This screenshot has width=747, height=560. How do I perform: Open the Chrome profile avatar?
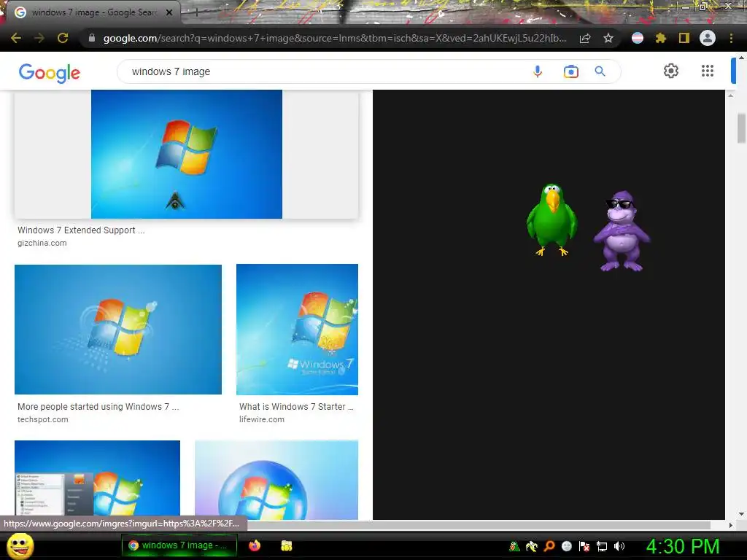click(708, 38)
